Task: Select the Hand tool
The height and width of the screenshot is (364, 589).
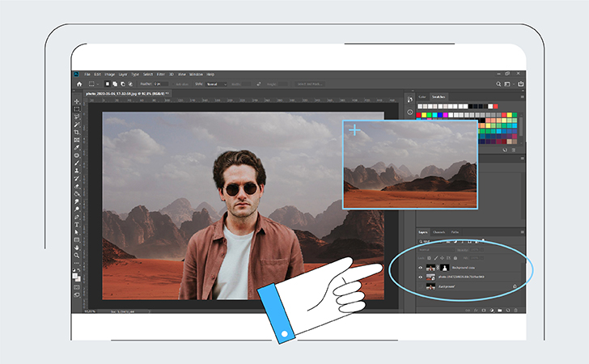Action: tap(77, 248)
